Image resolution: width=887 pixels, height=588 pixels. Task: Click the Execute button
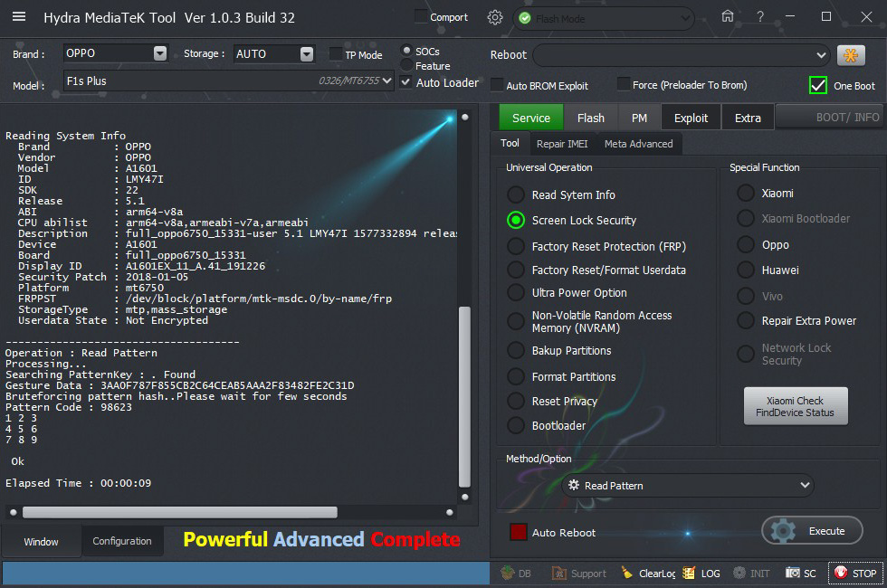click(812, 531)
